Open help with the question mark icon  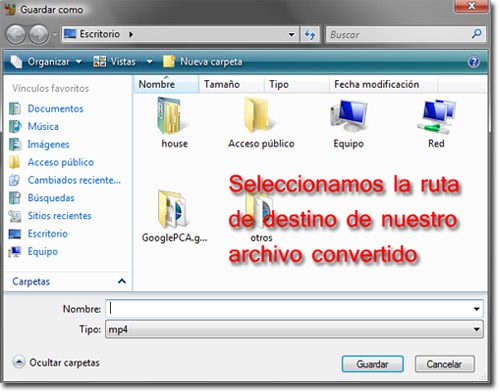(x=474, y=62)
